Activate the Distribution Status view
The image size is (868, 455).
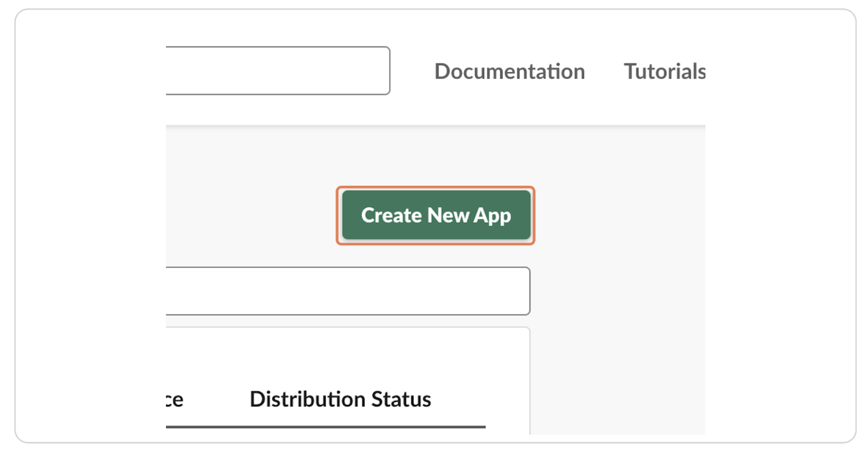pyautogui.click(x=340, y=399)
